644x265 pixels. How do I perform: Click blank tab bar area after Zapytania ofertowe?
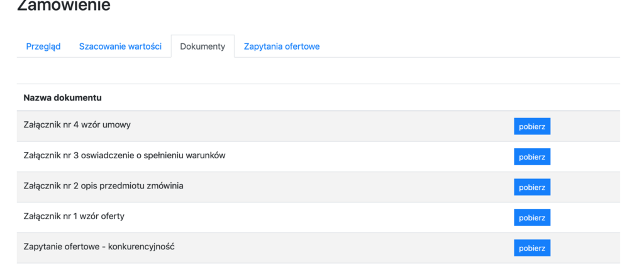pos(472,46)
